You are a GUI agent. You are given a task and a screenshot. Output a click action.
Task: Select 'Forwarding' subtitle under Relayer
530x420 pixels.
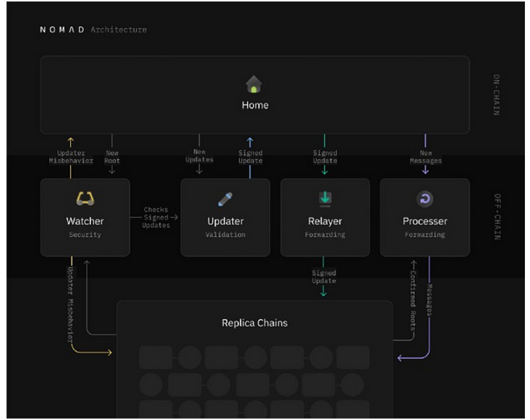tap(325, 235)
